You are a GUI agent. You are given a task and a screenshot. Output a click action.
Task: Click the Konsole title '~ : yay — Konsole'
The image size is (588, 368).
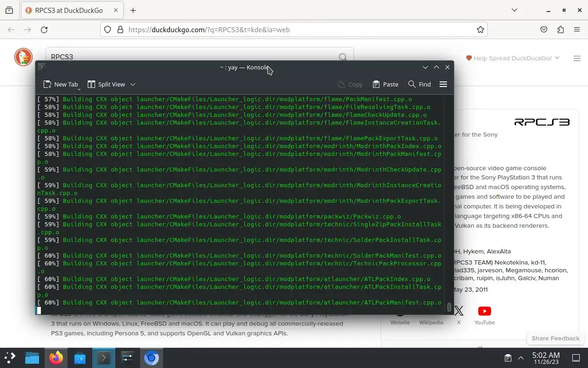(244, 67)
